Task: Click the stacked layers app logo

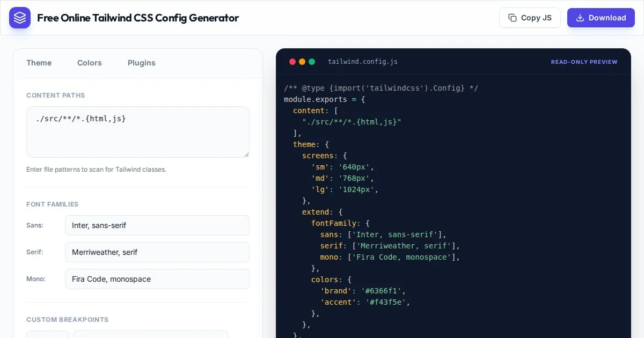Action: tap(20, 18)
